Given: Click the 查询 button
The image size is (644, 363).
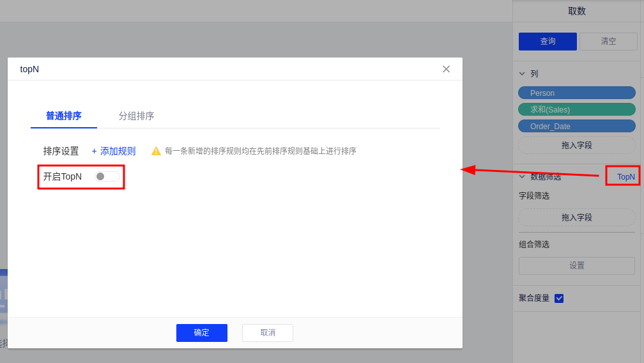Looking at the screenshot, I should [548, 42].
